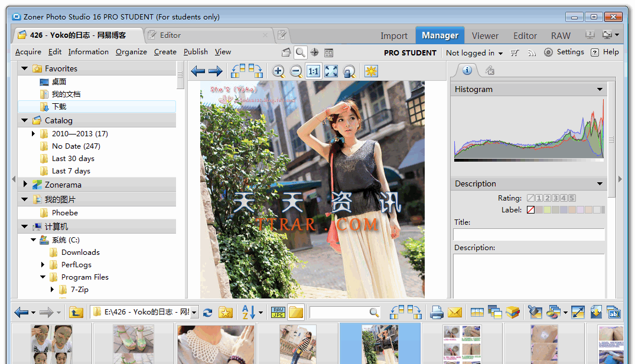The width and height of the screenshot is (635, 364).
Task: Switch to the Editor module in the top-right module bar
Action: tap(525, 36)
